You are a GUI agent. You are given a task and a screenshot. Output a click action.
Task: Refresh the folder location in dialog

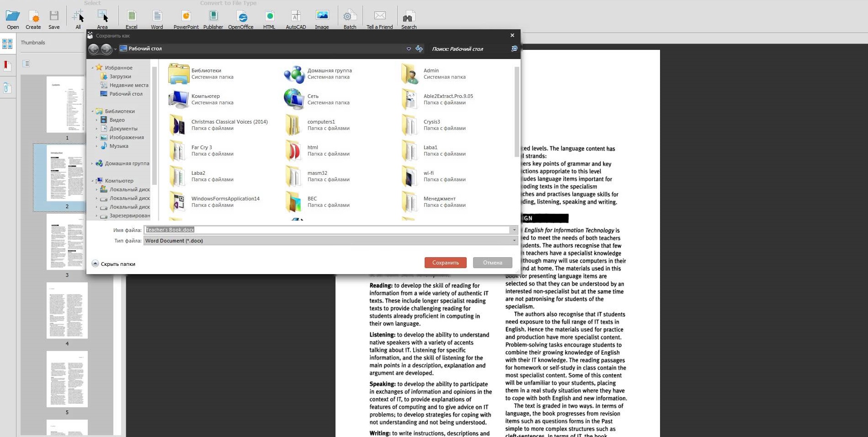tap(419, 49)
